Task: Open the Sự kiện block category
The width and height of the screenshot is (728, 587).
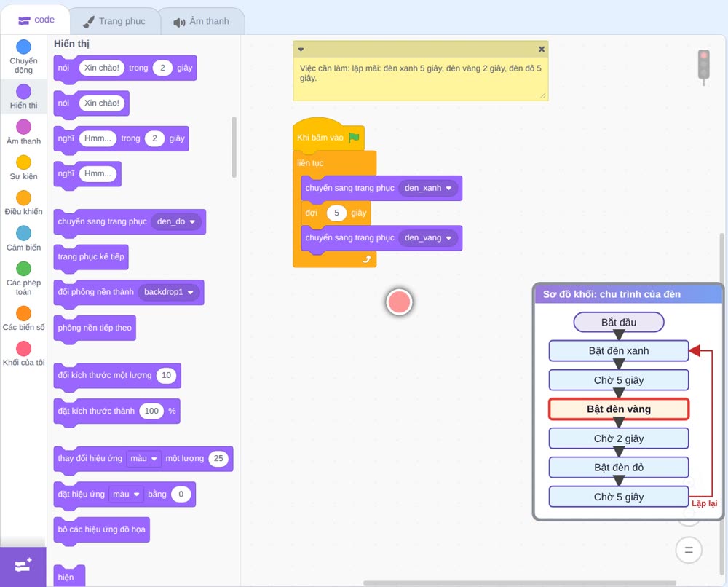Action: tap(23, 168)
